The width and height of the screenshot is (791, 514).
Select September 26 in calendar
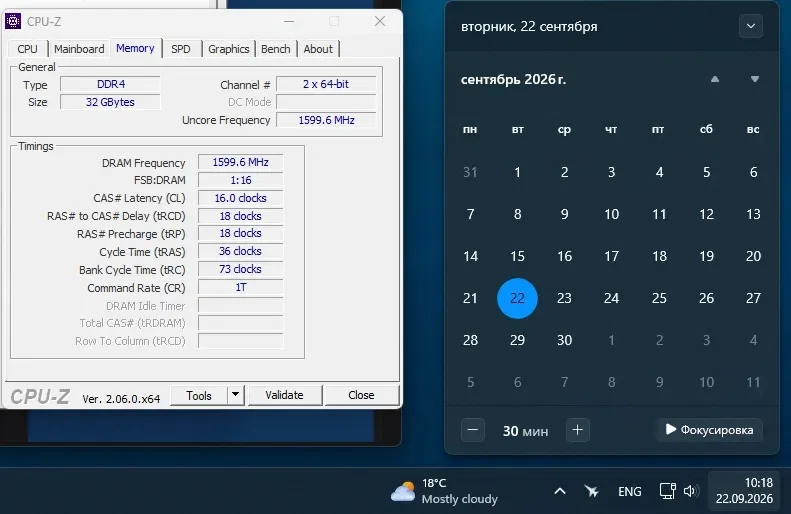pos(706,298)
